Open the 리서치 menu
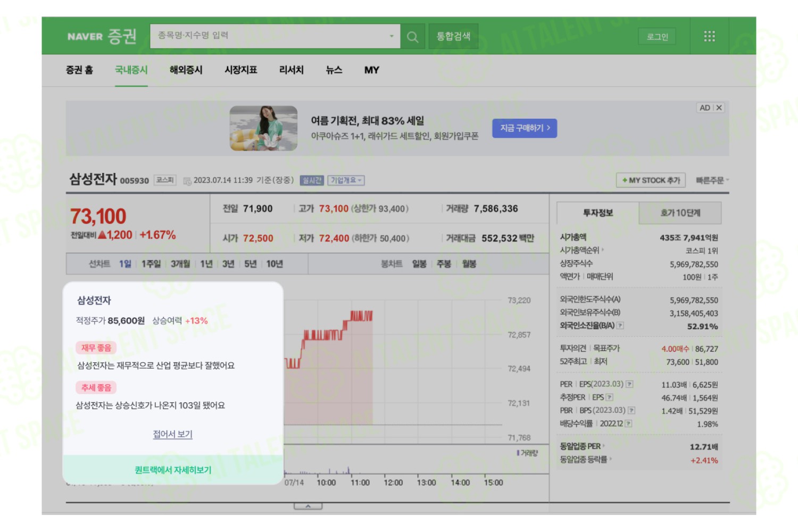 coord(292,70)
